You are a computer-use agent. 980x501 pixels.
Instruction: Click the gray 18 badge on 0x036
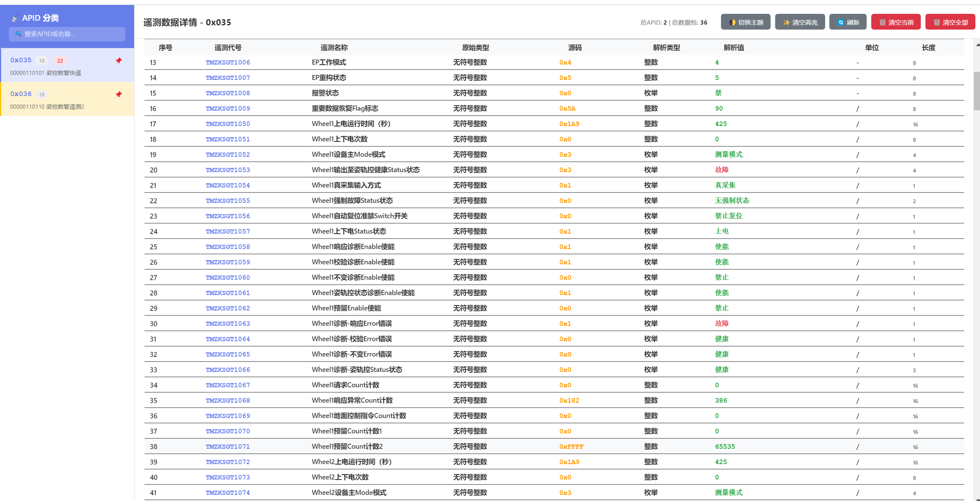tap(42, 95)
